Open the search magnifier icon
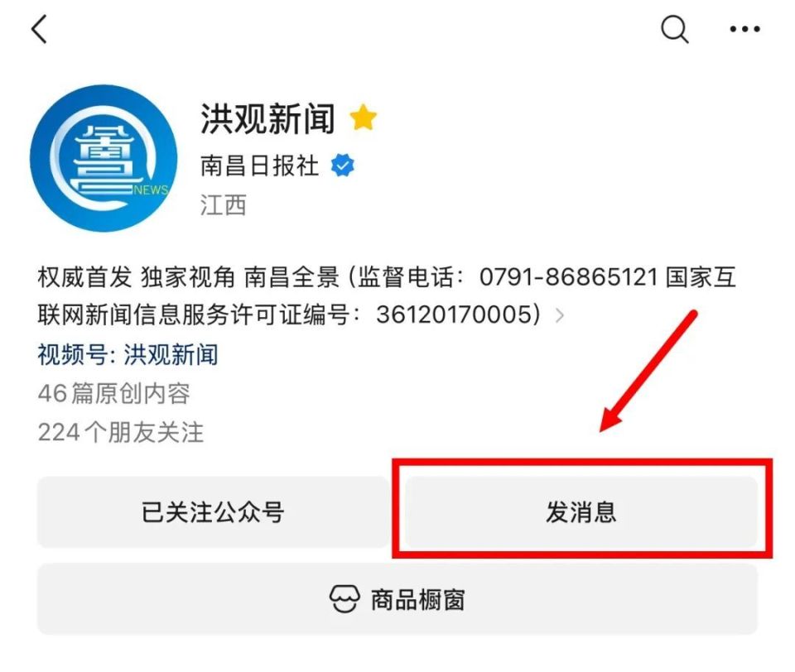This screenshot has width=795, height=672. coord(675,29)
